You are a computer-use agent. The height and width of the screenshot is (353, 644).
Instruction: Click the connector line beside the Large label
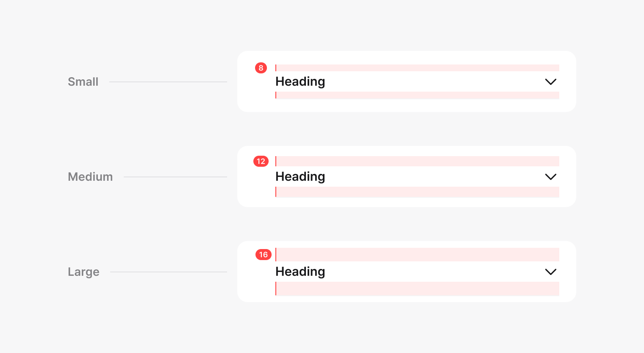tap(169, 272)
